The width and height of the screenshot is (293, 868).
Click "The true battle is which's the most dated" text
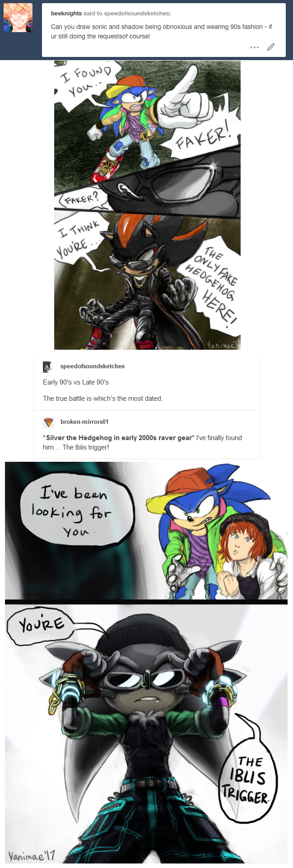click(x=103, y=399)
